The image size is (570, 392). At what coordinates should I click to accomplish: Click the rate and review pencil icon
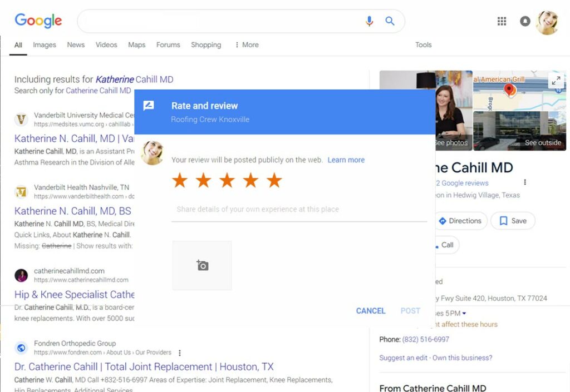tap(149, 106)
